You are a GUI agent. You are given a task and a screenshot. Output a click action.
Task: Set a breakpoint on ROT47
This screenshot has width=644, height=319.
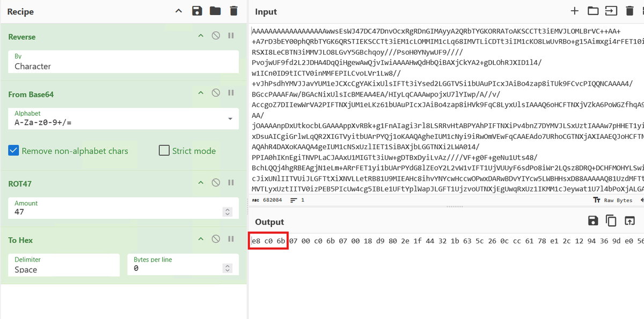(x=231, y=183)
